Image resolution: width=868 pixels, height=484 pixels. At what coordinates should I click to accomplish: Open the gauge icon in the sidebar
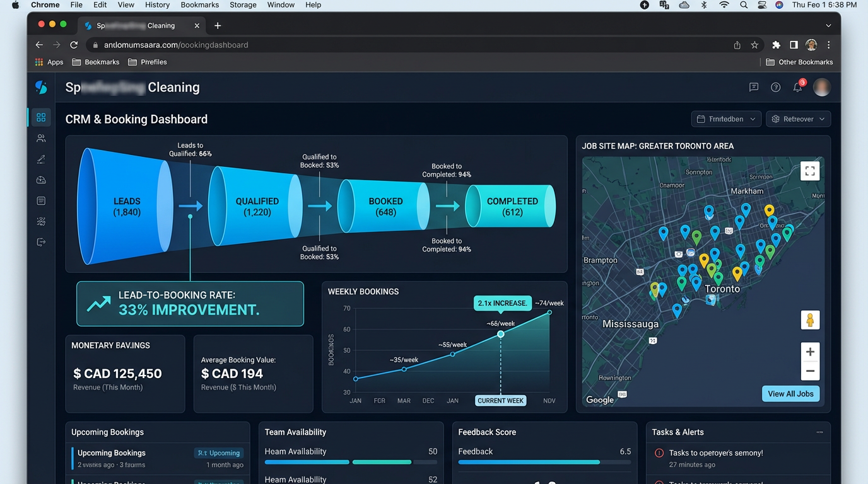coord(41,180)
